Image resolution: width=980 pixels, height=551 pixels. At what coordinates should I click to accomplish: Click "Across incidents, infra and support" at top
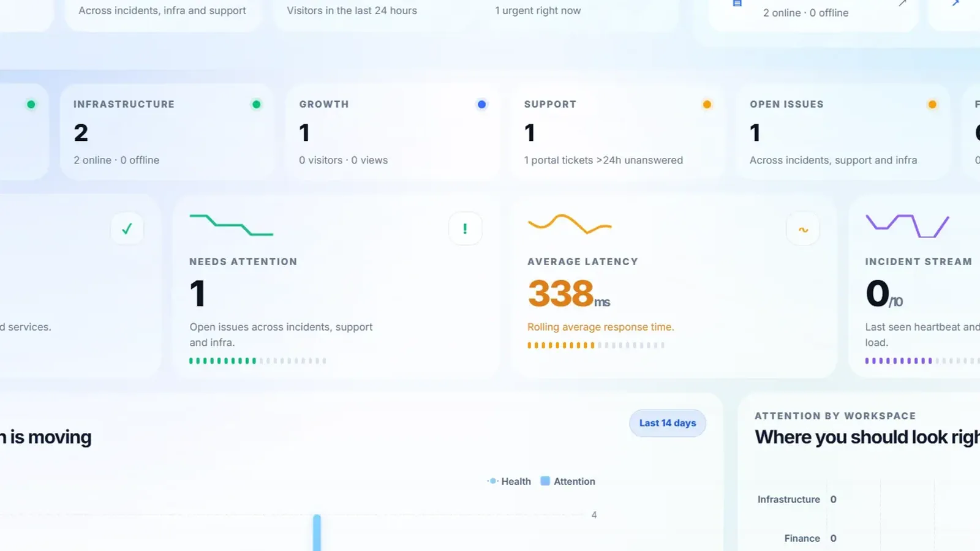pos(162,10)
